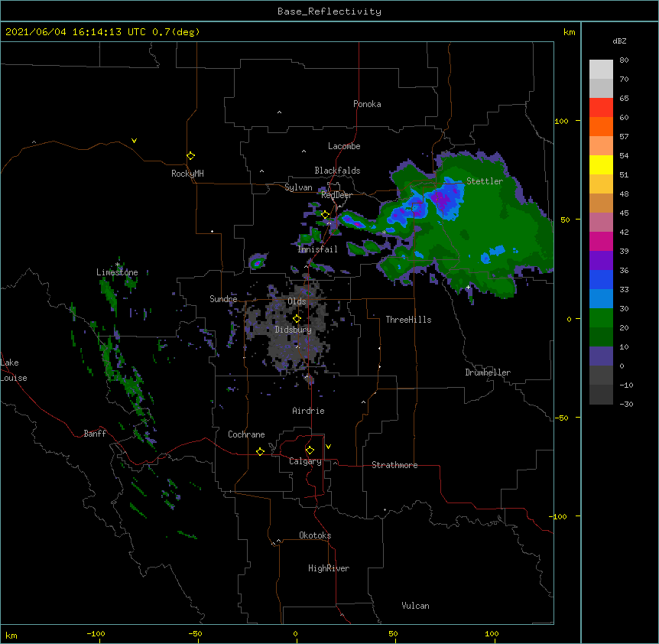Screen dimensions: 659x644
Task: Click the ThreeHills label
Action: click(408, 320)
